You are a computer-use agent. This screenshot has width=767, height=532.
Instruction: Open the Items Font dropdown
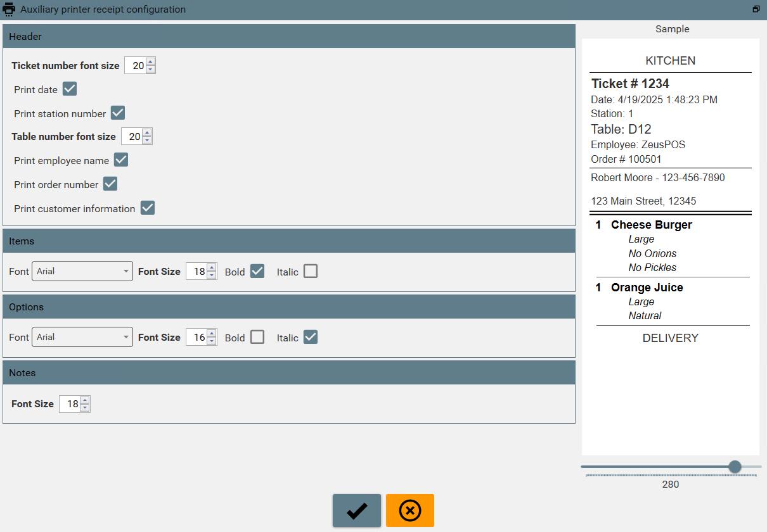82,271
